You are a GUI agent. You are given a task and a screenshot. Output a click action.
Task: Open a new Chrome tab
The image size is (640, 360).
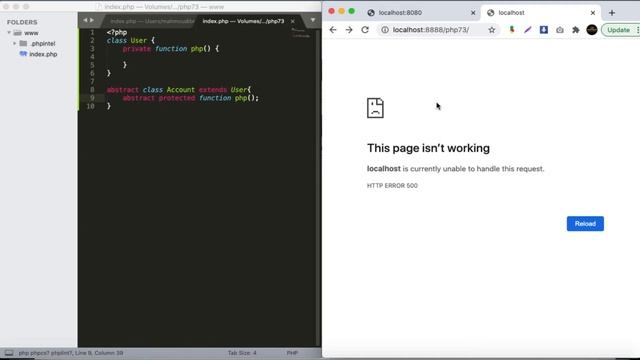[x=611, y=13]
